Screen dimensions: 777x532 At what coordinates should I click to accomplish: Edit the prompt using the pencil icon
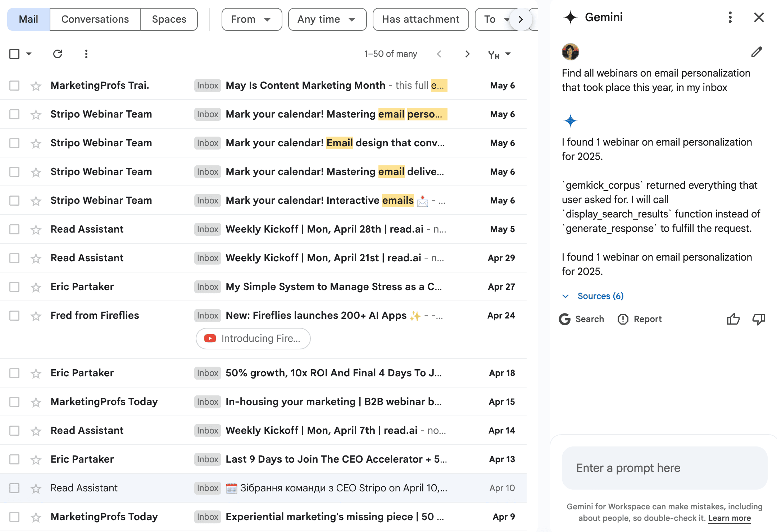[x=756, y=52]
